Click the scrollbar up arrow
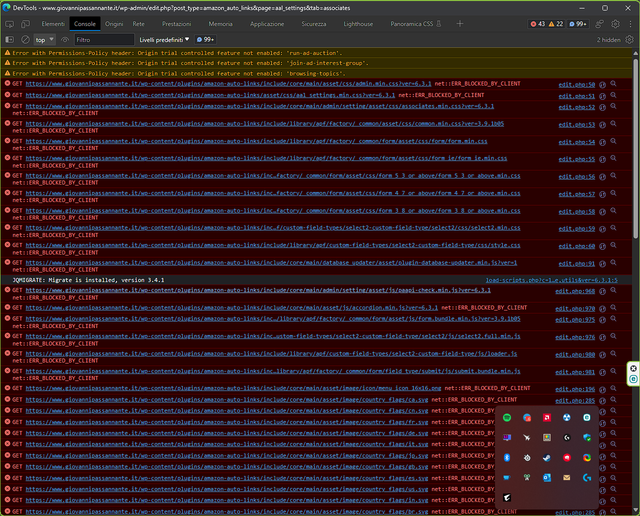The height and width of the screenshot is (516, 640). click(x=636, y=53)
